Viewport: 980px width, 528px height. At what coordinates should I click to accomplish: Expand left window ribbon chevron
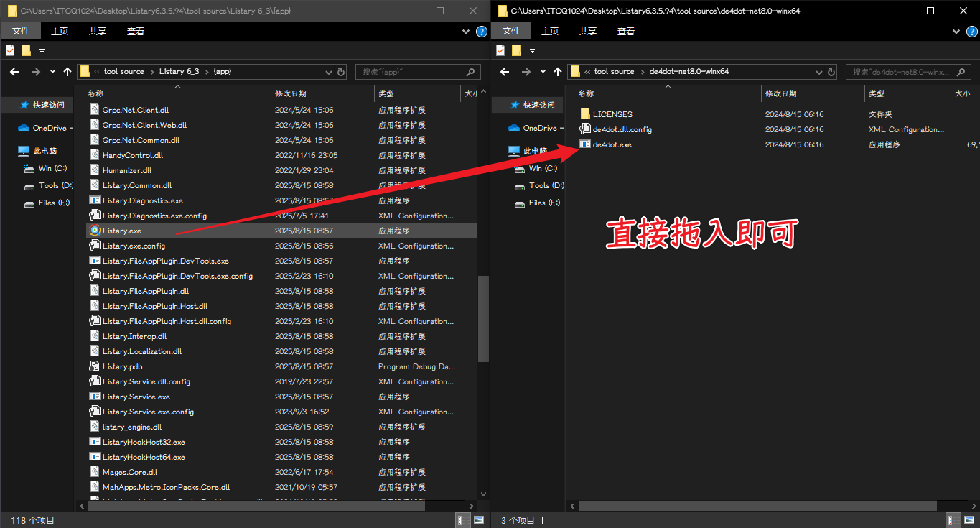tap(465, 32)
